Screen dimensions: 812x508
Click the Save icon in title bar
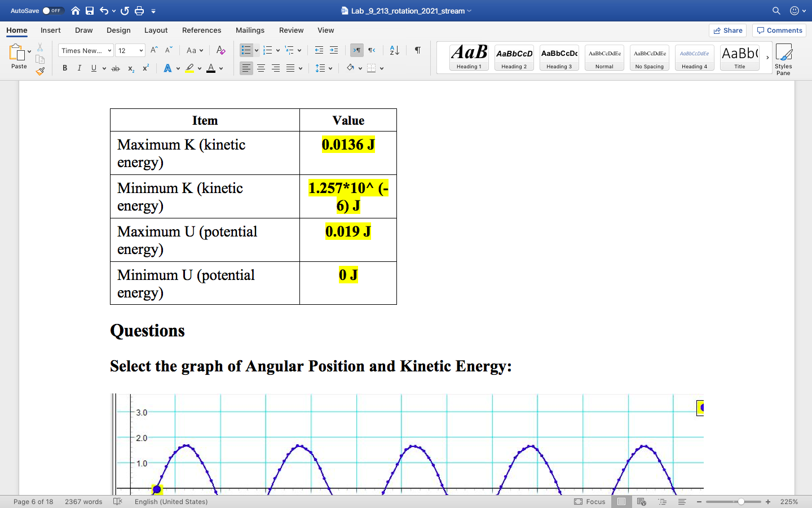[90, 11]
